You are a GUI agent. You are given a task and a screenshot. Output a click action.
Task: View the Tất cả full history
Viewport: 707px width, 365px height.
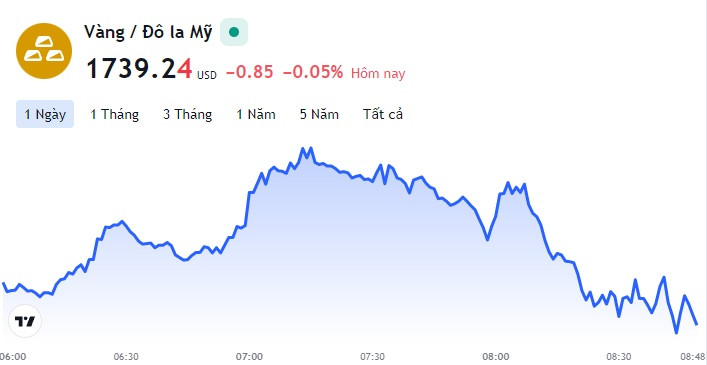tap(383, 114)
